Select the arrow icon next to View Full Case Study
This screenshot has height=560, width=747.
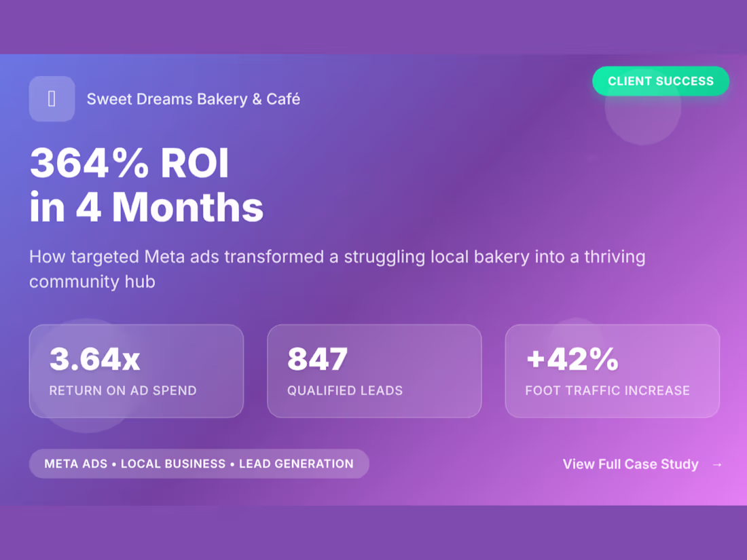pos(717,464)
